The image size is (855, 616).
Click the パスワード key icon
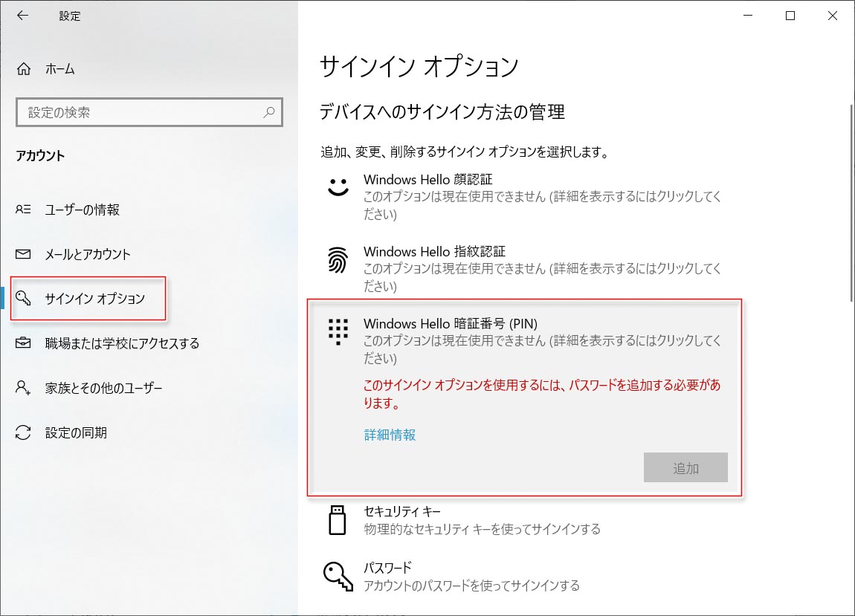338,576
